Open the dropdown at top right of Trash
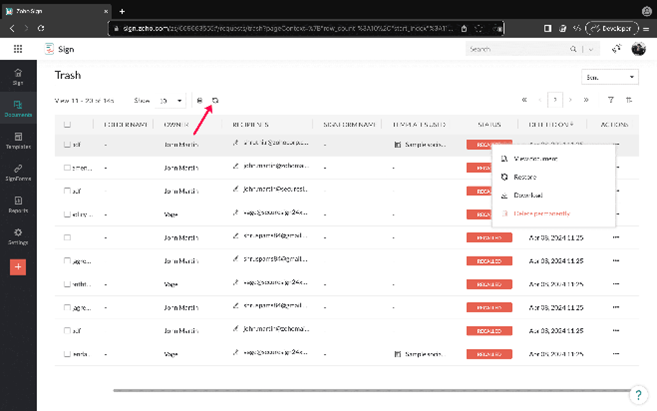 [x=609, y=77]
